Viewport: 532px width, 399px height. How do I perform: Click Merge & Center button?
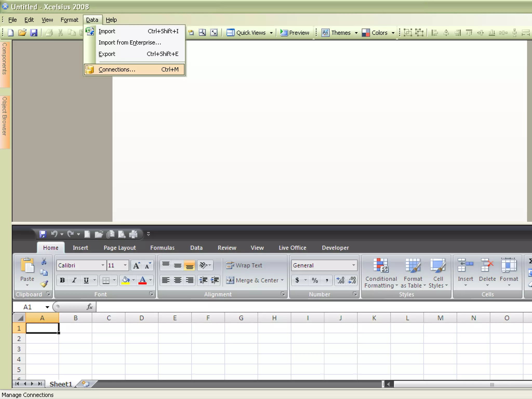tap(255, 280)
